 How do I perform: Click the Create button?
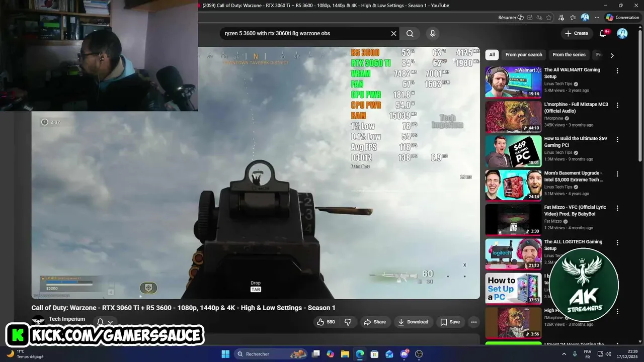(577, 33)
